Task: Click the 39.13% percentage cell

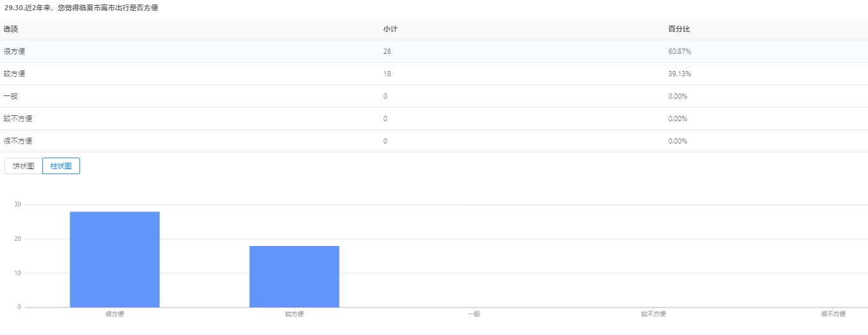Action: click(x=679, y=74)
